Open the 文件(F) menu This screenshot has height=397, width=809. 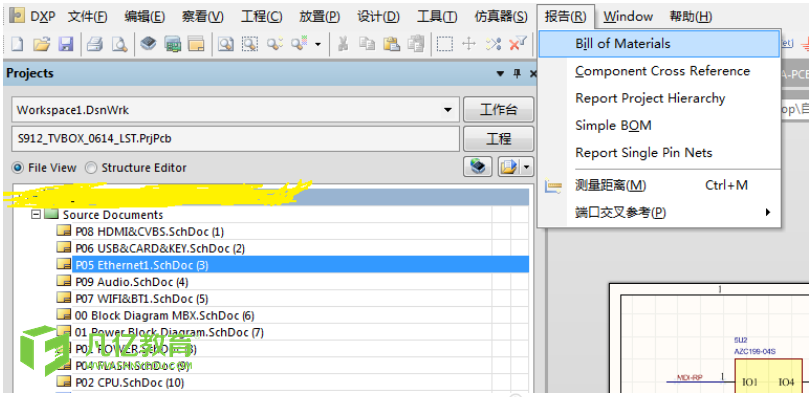(x=88, y=17)
